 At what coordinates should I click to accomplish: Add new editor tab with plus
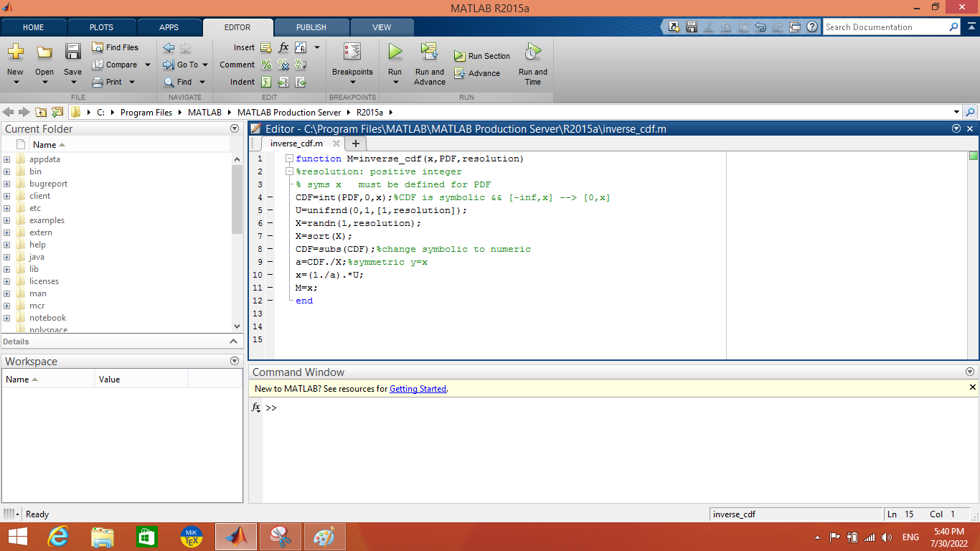[x=355, y=143]
